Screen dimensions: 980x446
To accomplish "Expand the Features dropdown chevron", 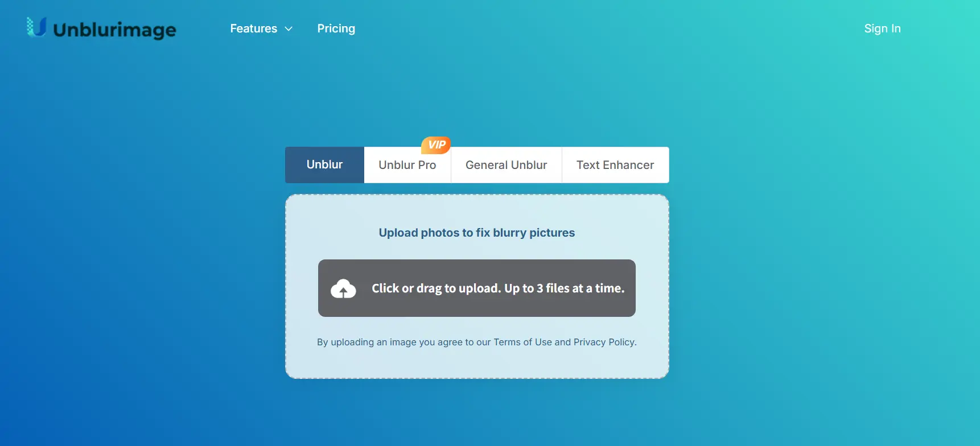I will (289, 28).
